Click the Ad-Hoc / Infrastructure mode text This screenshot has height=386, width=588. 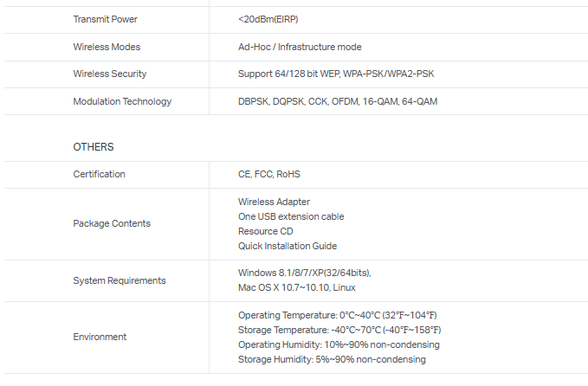(x=300, y=47)
